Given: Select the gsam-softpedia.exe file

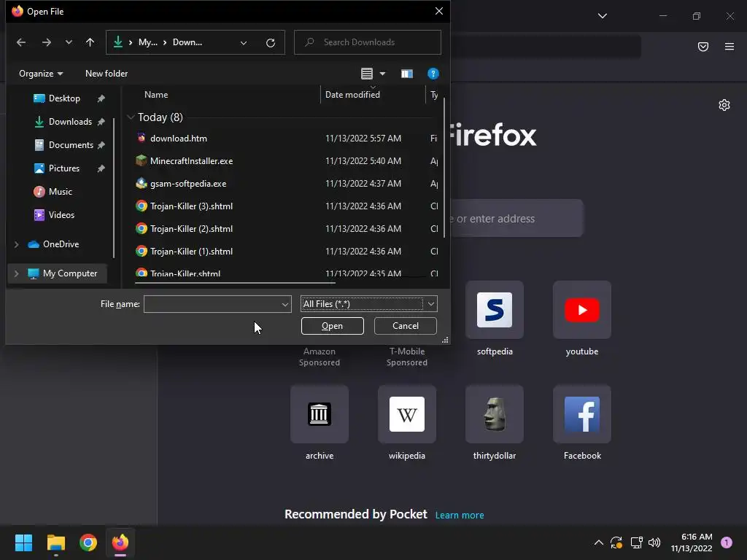Looking at the screenshot, I should coord(188,183).
